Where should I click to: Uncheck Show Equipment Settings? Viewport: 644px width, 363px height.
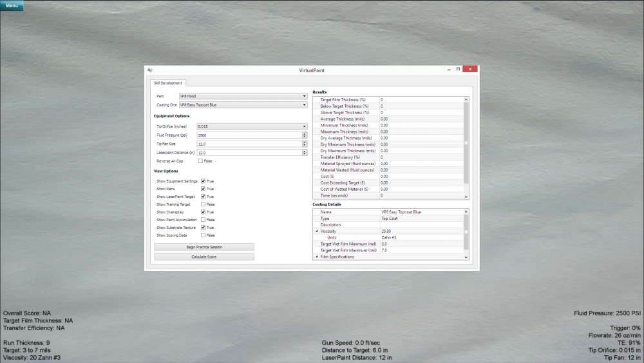point(203,181)
